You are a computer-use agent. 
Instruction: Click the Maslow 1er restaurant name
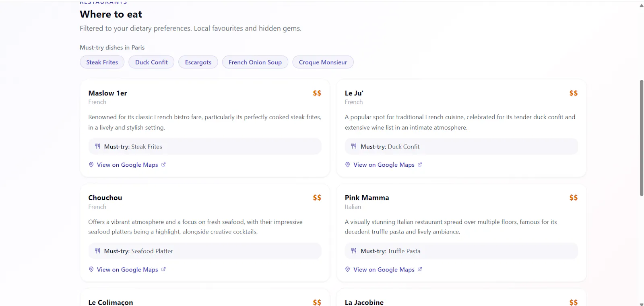[x=107, y=93]
